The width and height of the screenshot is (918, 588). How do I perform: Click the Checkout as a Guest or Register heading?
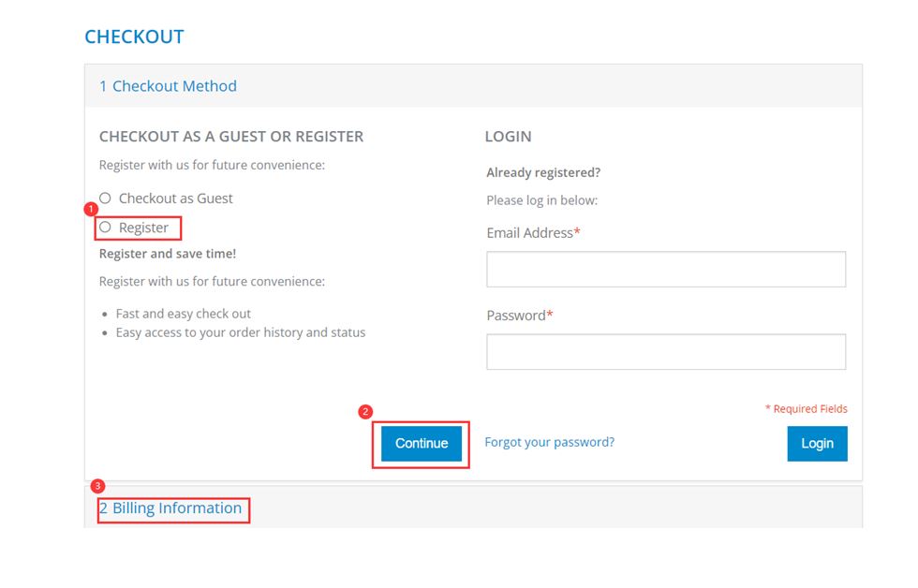231,137
